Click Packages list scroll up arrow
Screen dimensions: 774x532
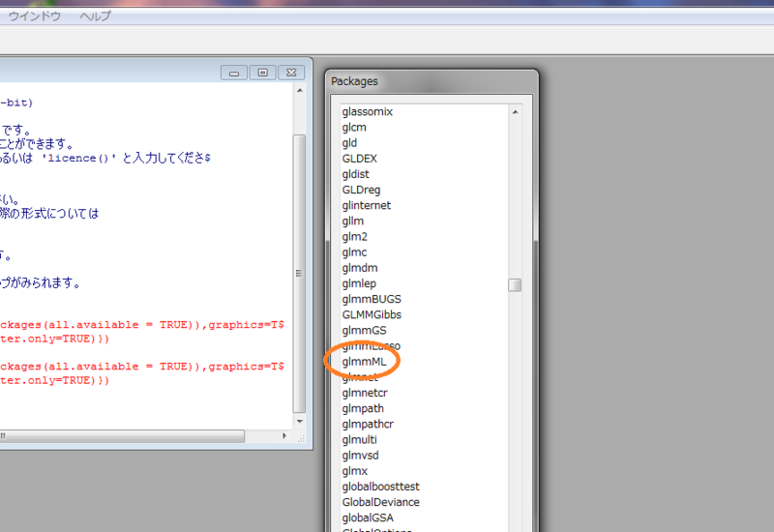(515, 112)
